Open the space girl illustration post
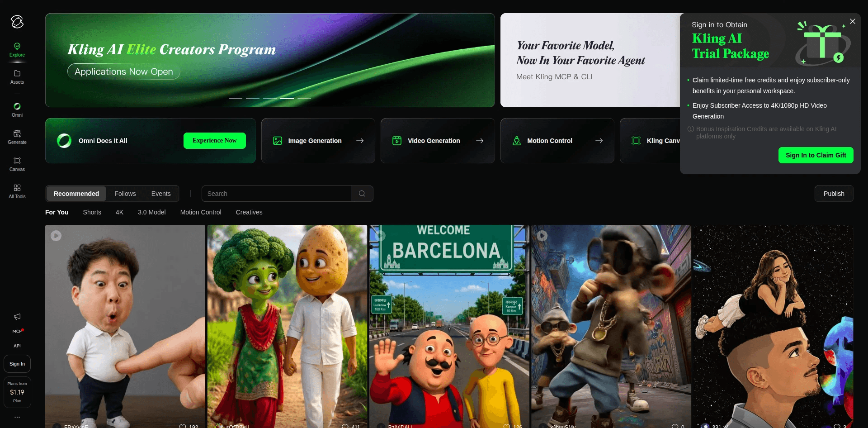 tap(774, 326)
